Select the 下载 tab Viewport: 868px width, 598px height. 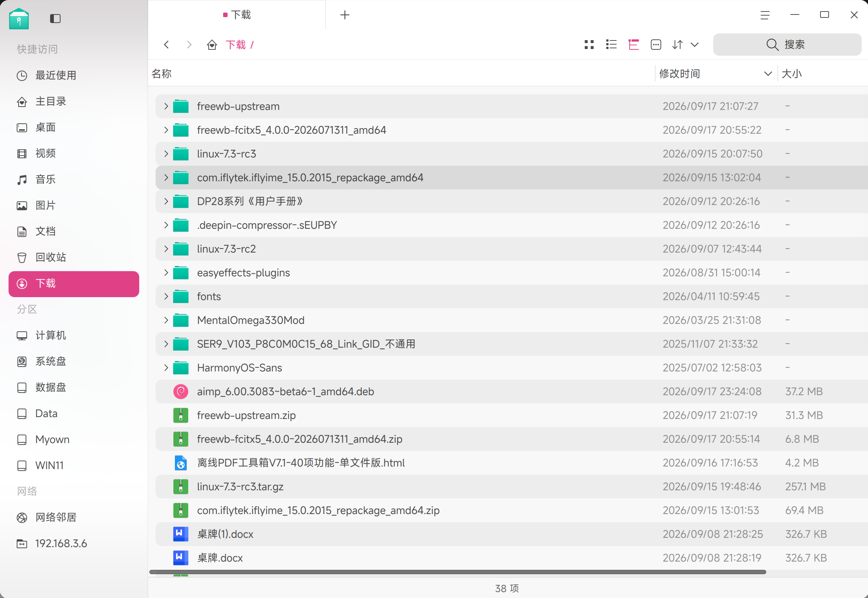tap(236, 15)
